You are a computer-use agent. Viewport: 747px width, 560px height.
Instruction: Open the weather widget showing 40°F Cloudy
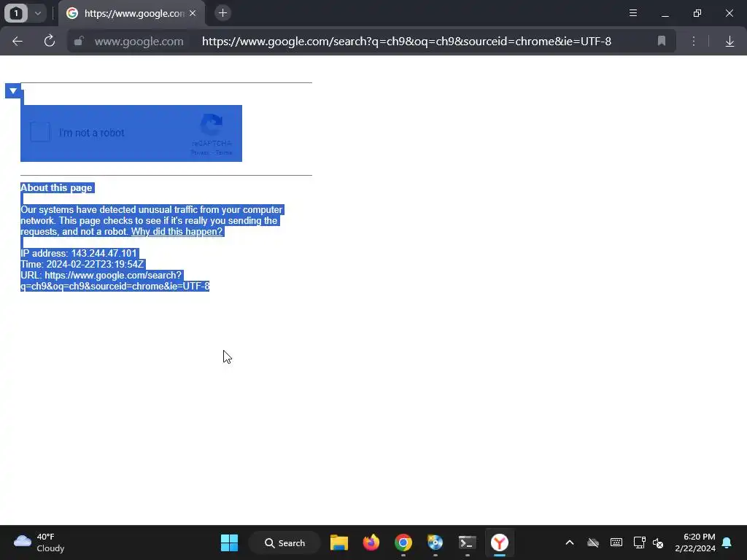click(39, 542)
